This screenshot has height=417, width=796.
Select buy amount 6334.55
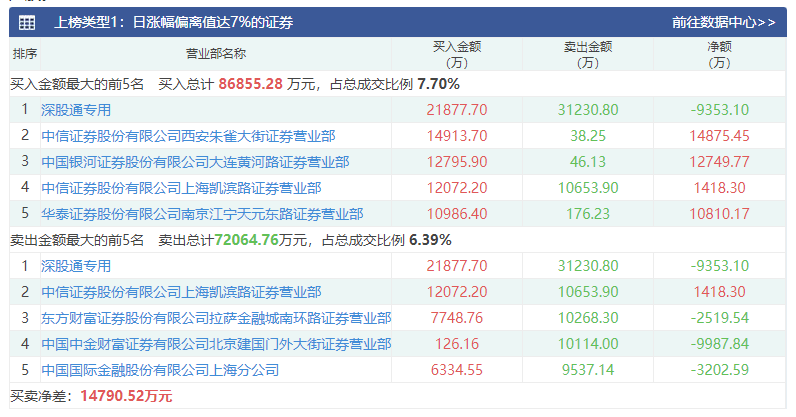pyautogui.click(x=457, y=370)
